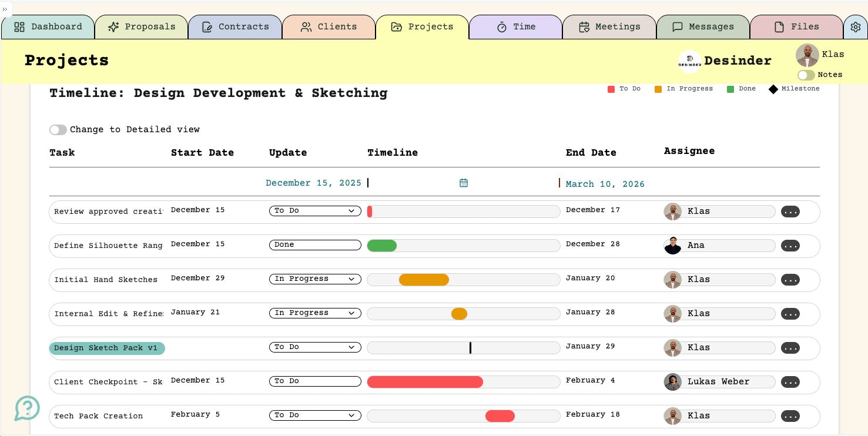Viewport: 868px width, 436px height.
Task: Open the Tech Pack Creation status dropdown
Action: pos(315,415)
